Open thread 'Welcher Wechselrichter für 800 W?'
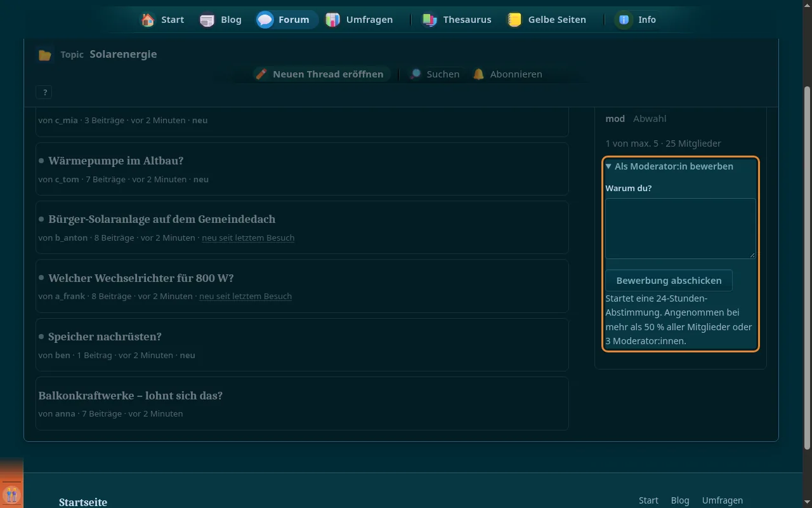 click(x=141, y=278)
